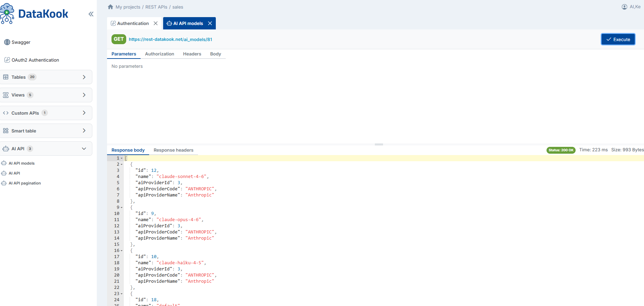Fold JSON object at line 16
Screen dimensions: 644x306
point(121,251)
